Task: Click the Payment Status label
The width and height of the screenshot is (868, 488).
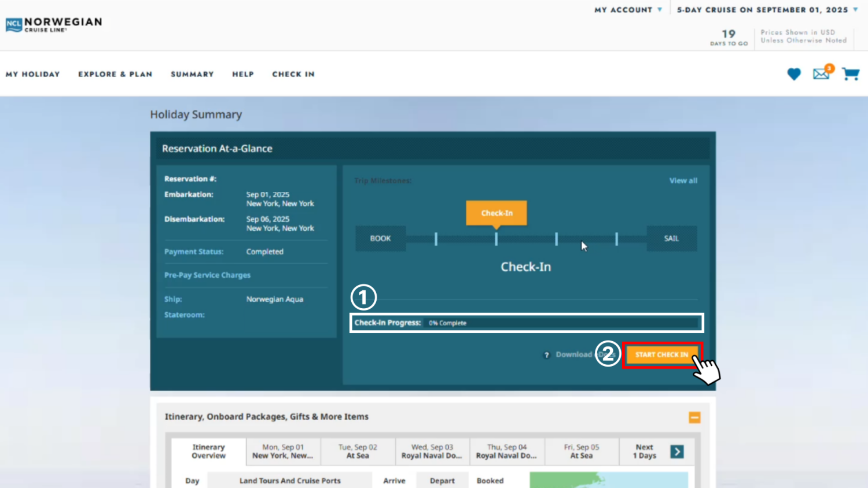Action: [x=194, y=252]
